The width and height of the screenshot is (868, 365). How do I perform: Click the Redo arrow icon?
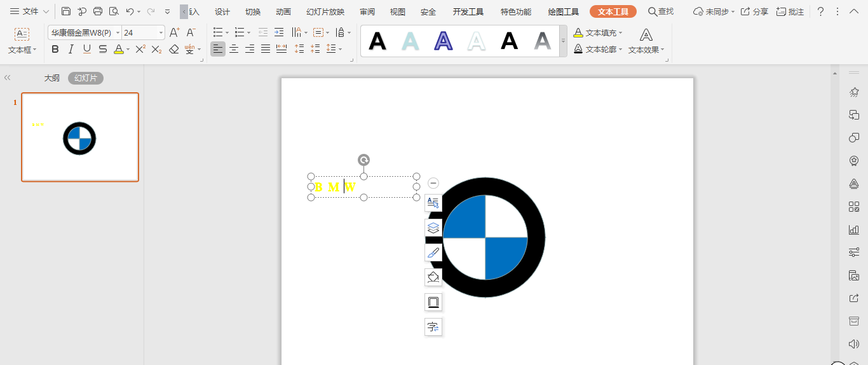151,11
